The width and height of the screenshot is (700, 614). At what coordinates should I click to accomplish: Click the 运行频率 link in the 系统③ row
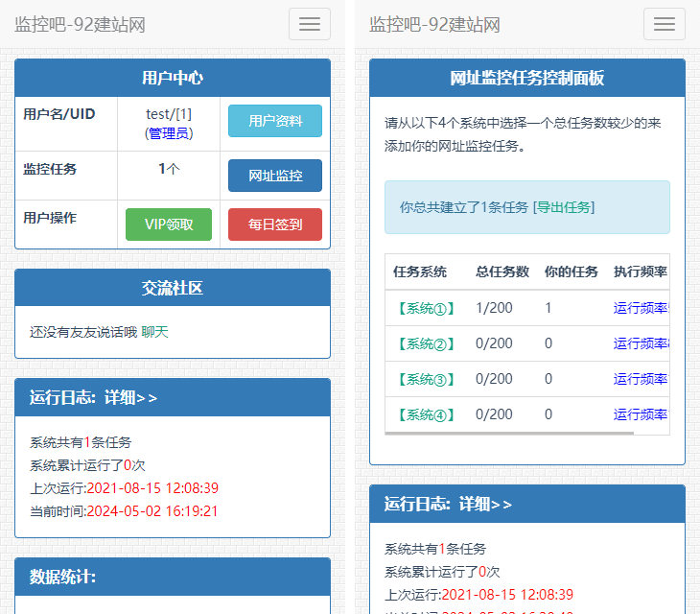point(640,379)
